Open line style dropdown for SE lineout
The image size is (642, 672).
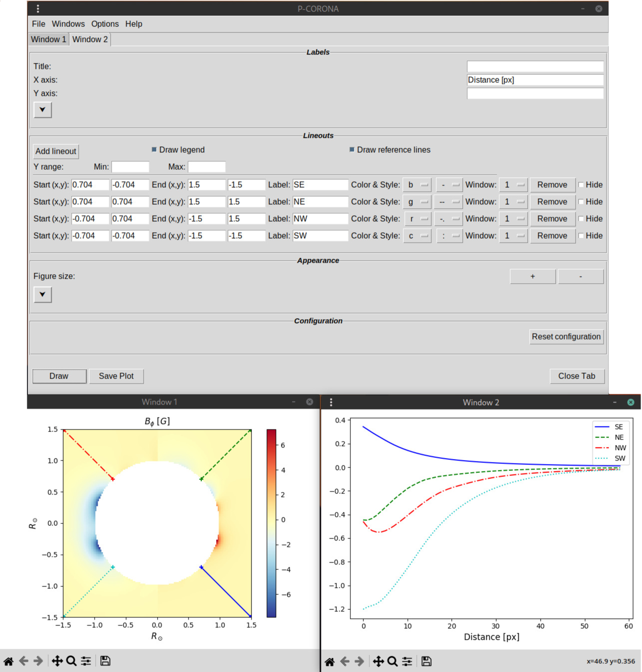click(x=449, y=185)
